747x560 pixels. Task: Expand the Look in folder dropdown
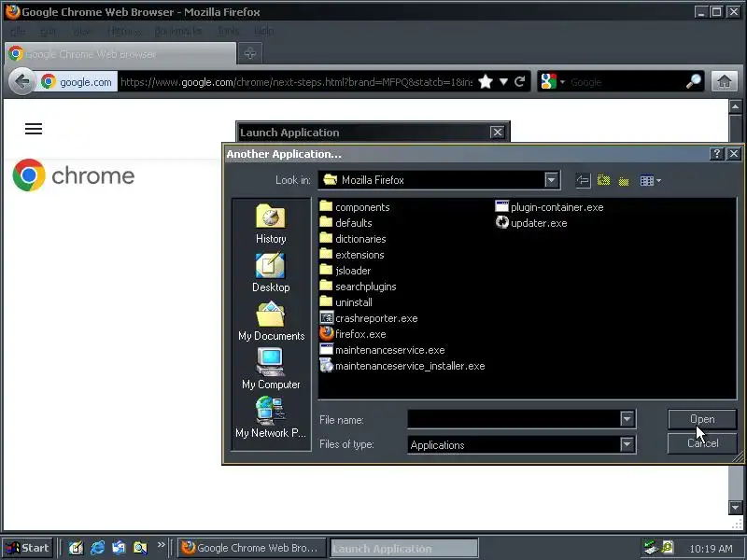pyautogui.click(x=551, y=180)
